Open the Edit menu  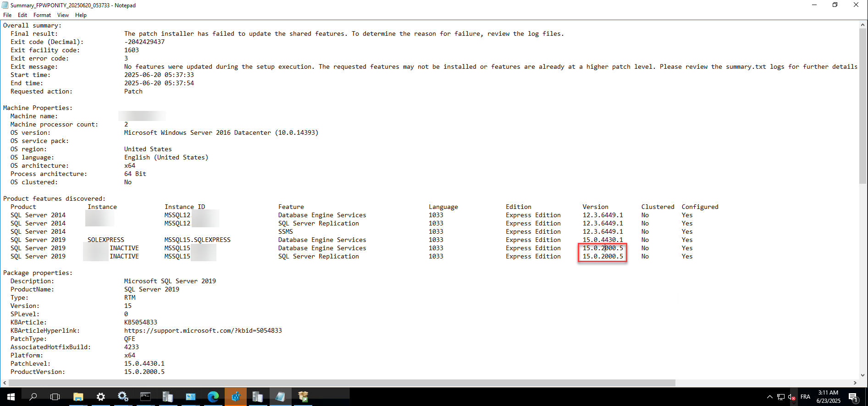tap(22, 15)
